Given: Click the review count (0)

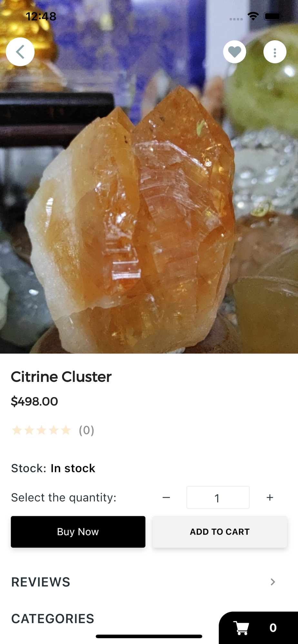Looking at the screenshot, I should tap(86, 430).
